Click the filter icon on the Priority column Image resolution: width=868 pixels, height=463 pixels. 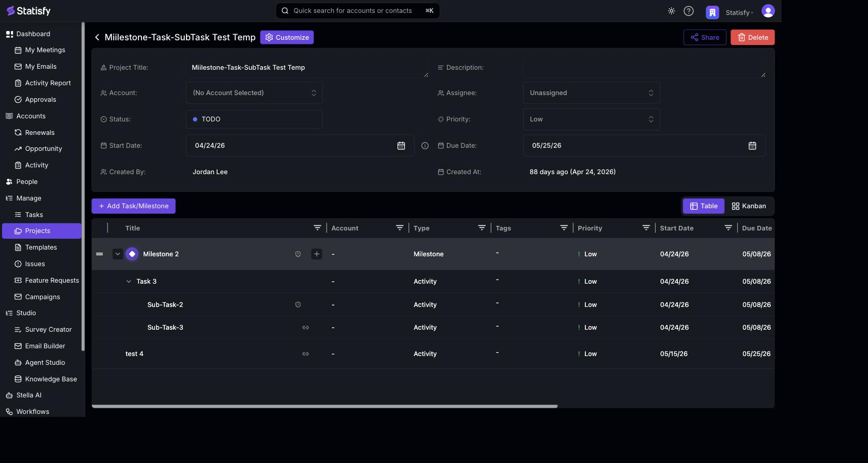(646, 228)
